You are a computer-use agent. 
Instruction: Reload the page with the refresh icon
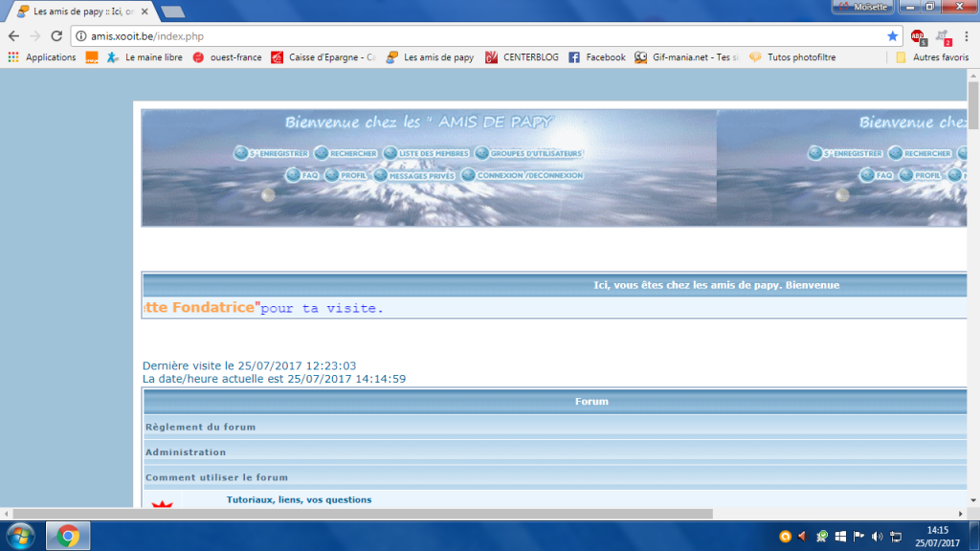coord(56,36)
